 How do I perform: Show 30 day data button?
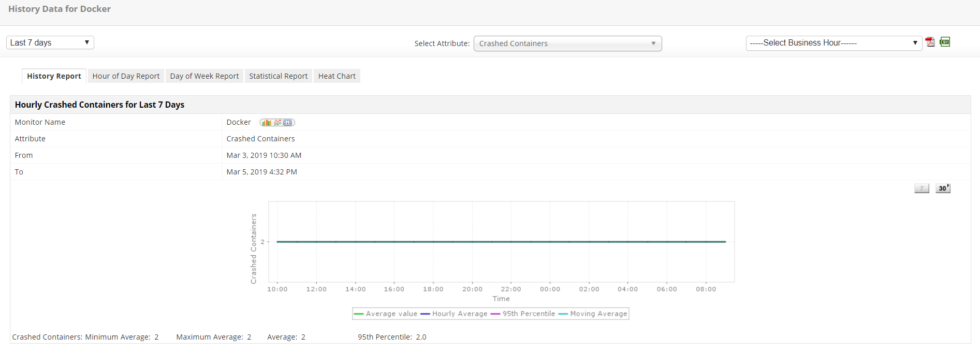pos(943,188)
